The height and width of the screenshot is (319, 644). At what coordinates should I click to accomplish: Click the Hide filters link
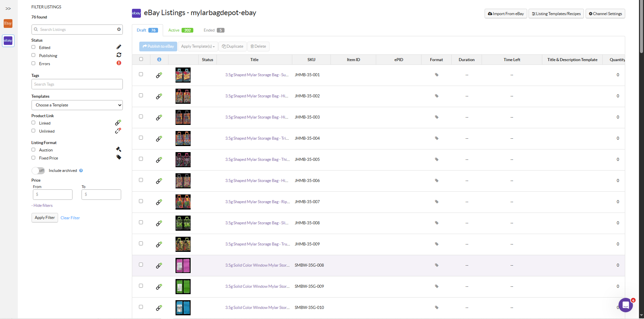point(42,206)
